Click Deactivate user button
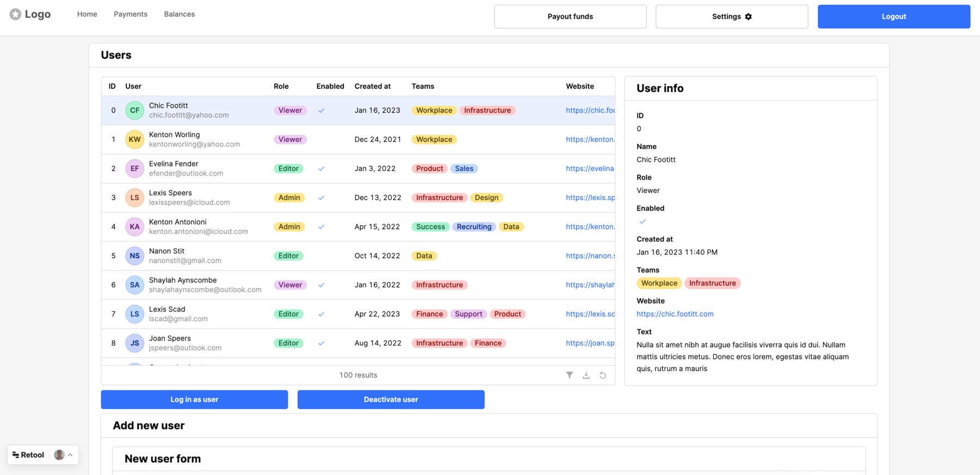980x475 pixels. coord(391,399)
